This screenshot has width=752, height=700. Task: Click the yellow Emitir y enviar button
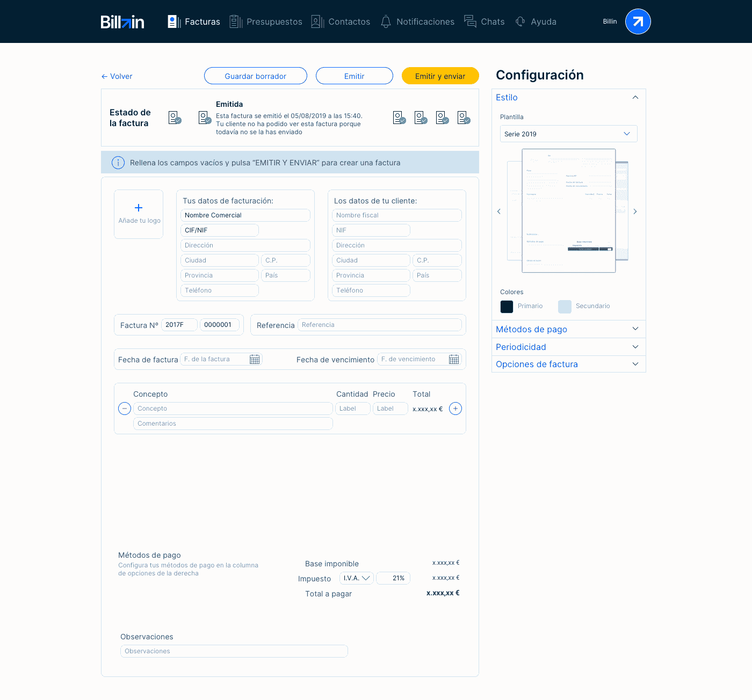(440, 76)
